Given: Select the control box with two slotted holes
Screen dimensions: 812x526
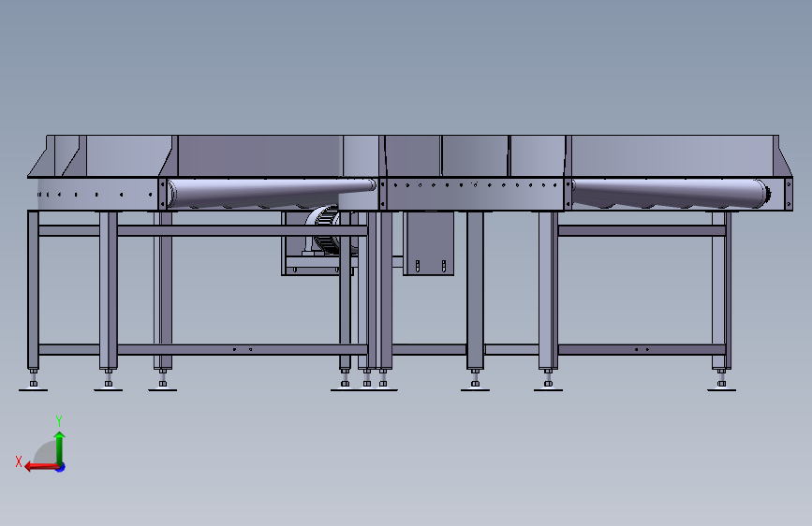Looking at the screenshot, I should (x=428, y=242).
